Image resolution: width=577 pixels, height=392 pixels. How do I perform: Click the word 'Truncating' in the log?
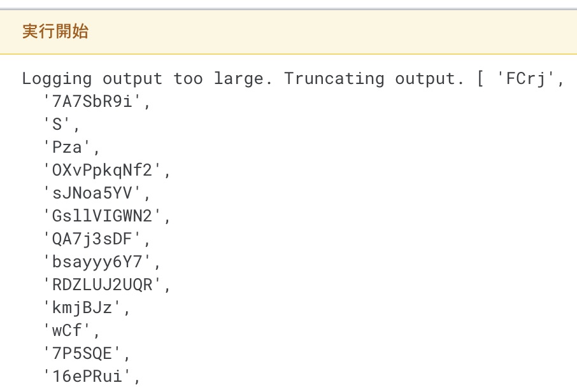coord(334,79)
